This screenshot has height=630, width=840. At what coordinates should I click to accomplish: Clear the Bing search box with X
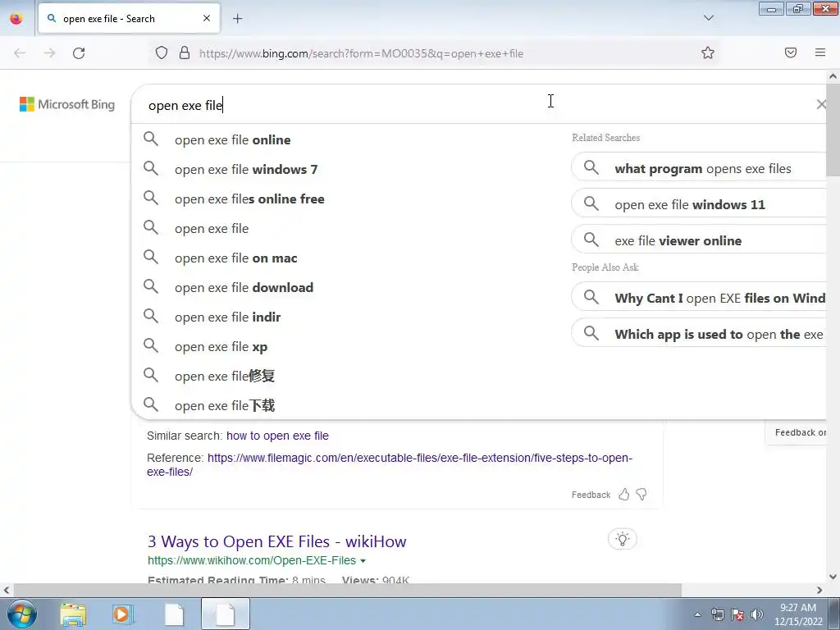click(x=820, y=104)
